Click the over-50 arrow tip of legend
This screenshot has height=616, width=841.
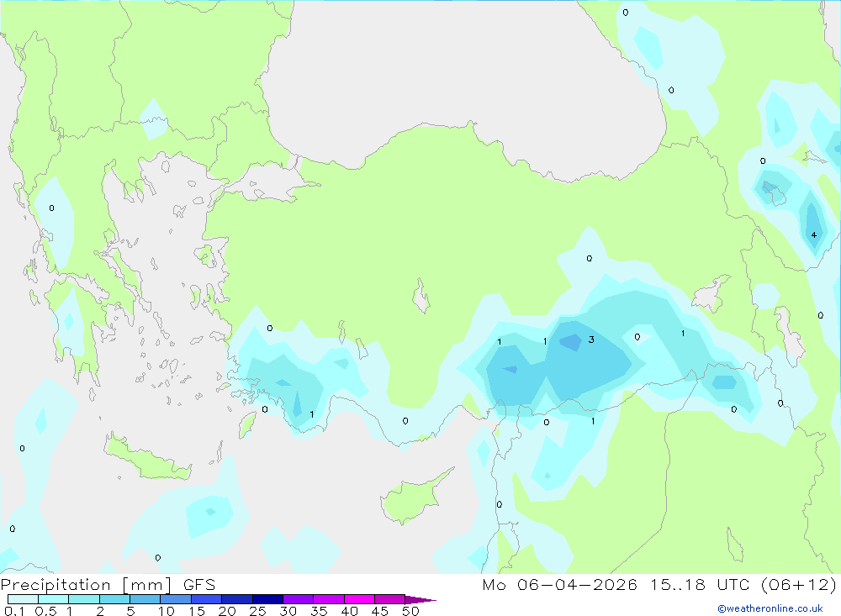click(x=420, y=599)
